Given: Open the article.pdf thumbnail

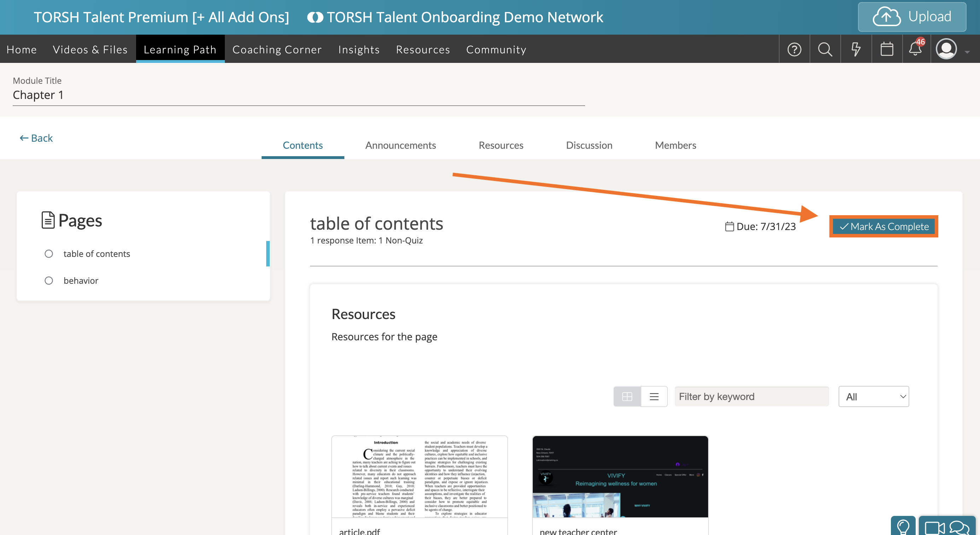Looking at the screenshot, I should point(419,477).
